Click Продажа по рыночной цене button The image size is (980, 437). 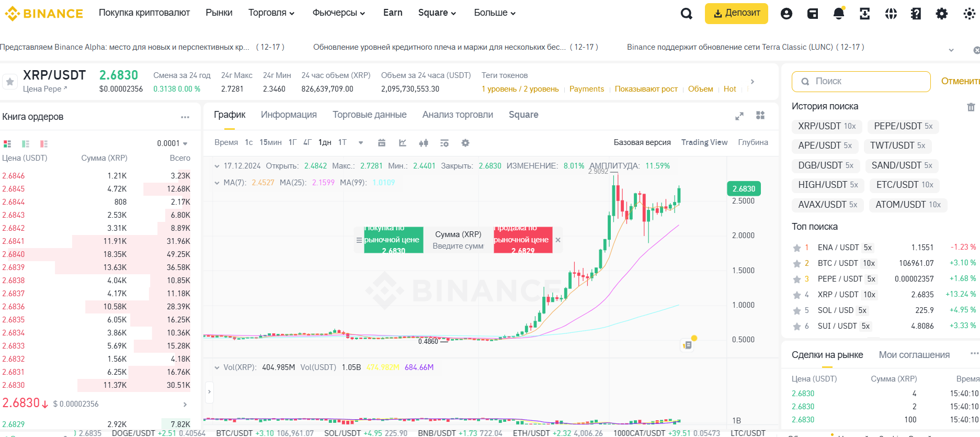pos(523,240)
